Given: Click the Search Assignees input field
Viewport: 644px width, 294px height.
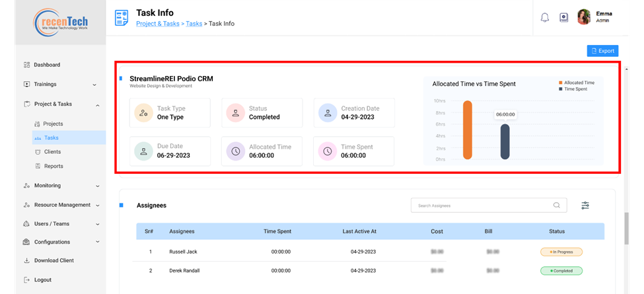Looking at the screenshot, I should [489, 205].
